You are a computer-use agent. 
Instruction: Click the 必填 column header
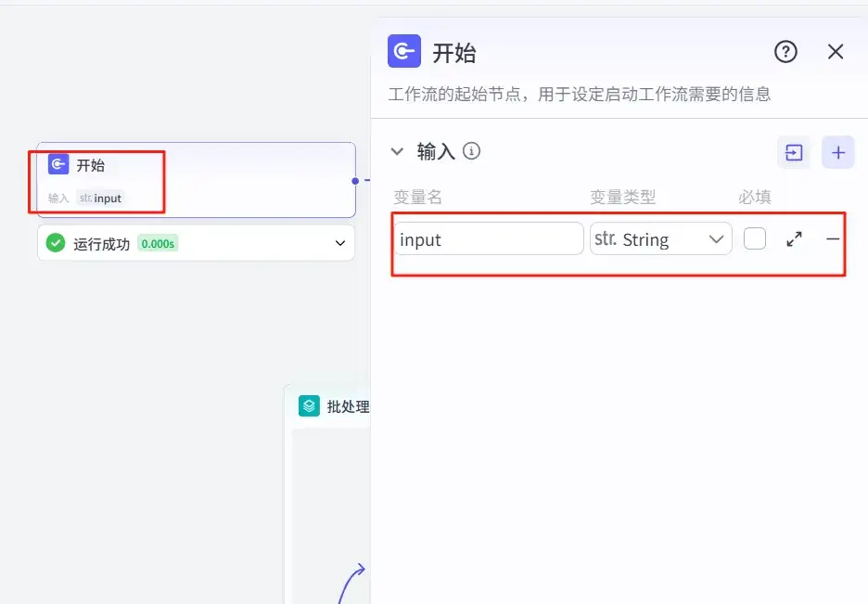tap(755, 197)
